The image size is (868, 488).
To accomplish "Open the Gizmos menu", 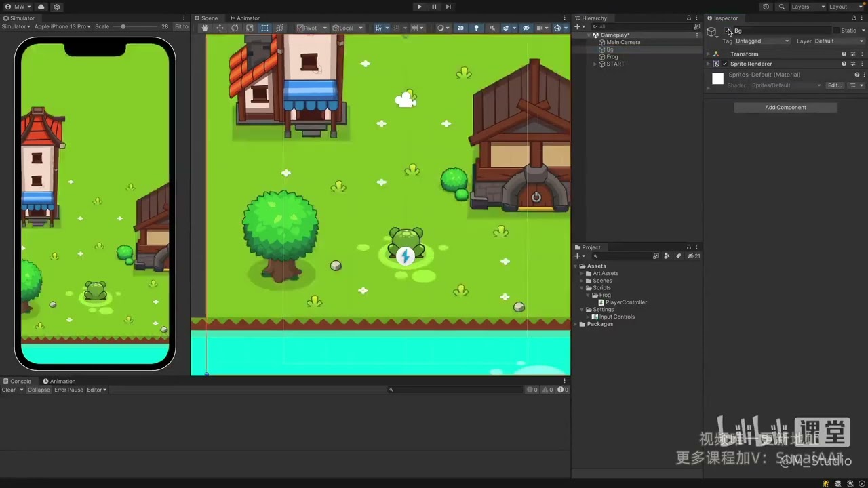I will 560,28.
